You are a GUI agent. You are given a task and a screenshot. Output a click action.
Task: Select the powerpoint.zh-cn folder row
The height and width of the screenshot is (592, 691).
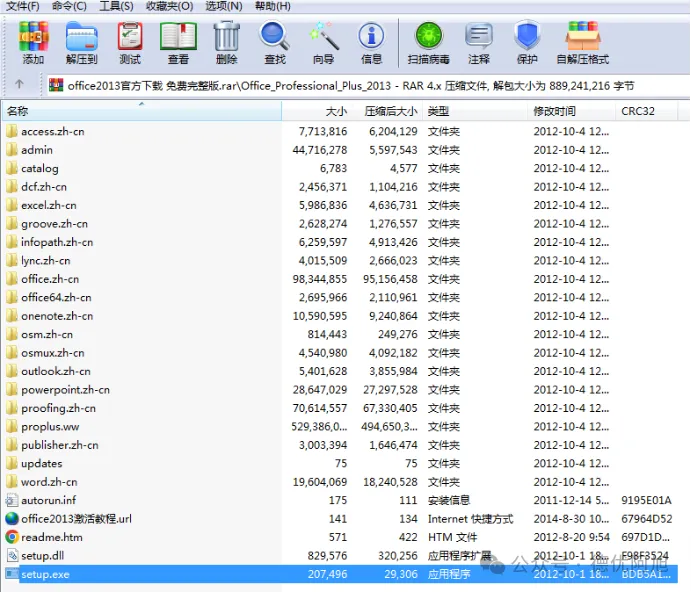click(339, 390)
